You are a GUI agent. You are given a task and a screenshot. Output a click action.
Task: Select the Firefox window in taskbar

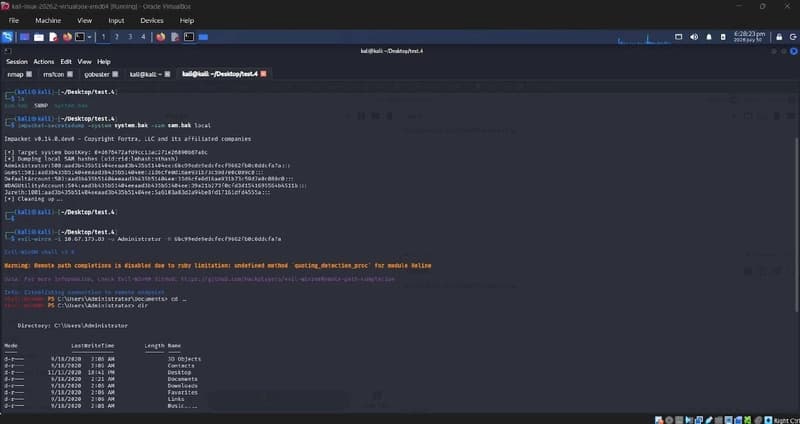click(161, 37)
